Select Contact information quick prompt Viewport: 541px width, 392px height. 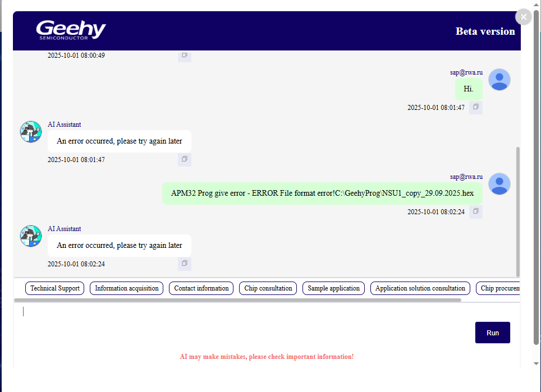[x=201, y=288]
